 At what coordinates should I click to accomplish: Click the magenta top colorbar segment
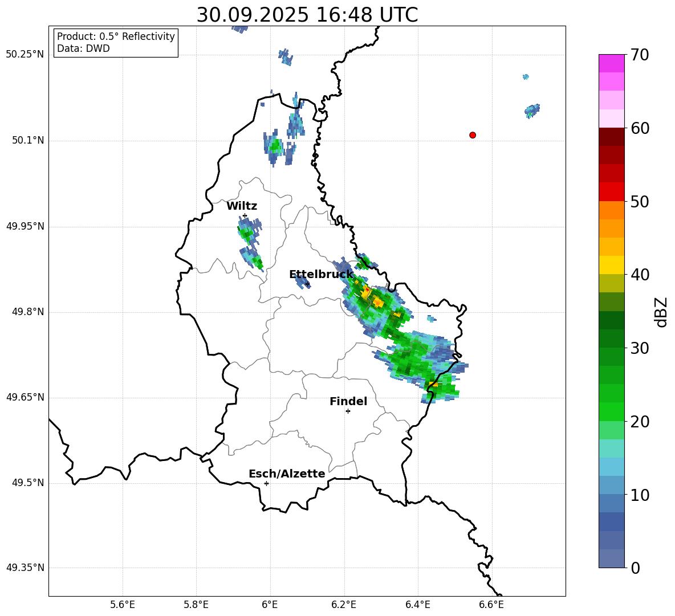click(612, 63)
